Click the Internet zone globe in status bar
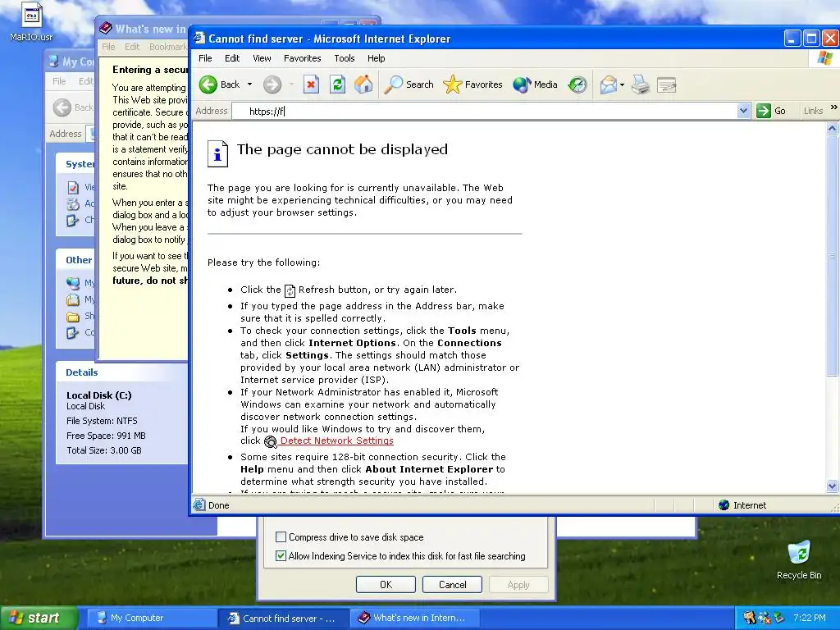 [x=724, y=504]
